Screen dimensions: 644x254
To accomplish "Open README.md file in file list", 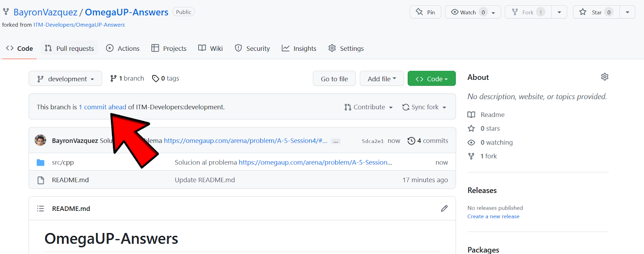I will [70, 180].
